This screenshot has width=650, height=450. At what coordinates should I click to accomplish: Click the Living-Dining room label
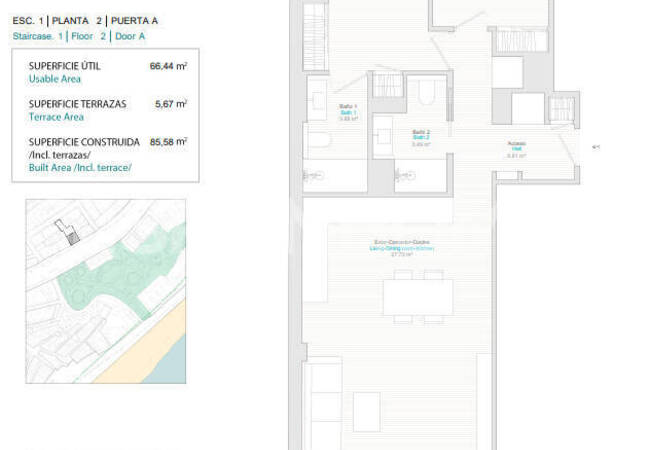[x=401, y=246]
